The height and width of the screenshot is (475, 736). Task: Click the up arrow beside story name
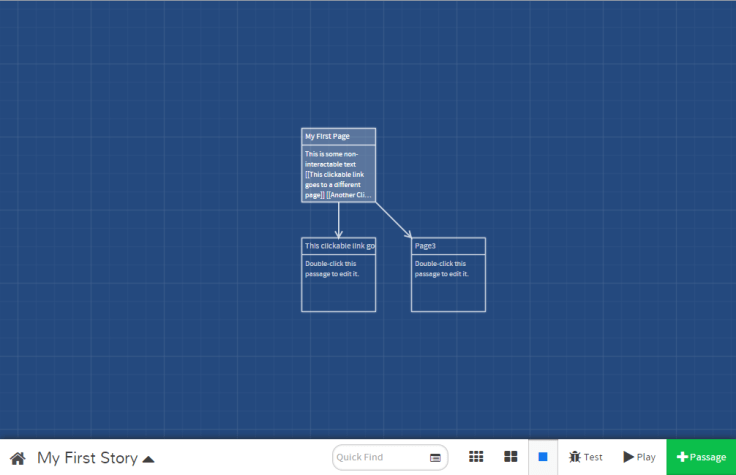(x=149, y=459)
